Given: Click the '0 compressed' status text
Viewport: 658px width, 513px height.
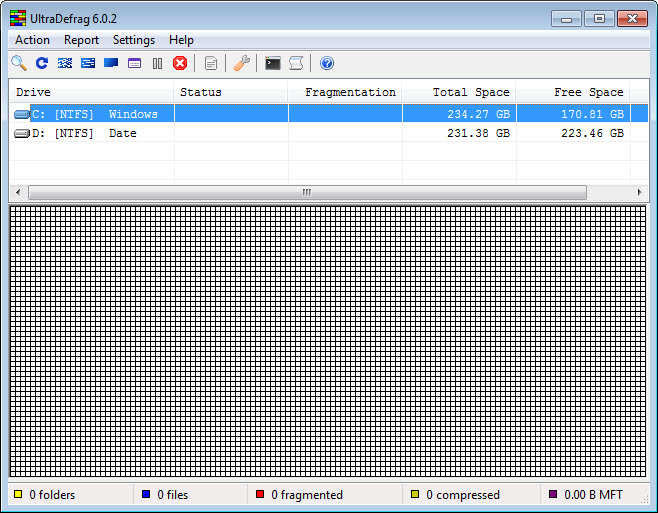Looking at the screenshot, I should tap(463, 495).
